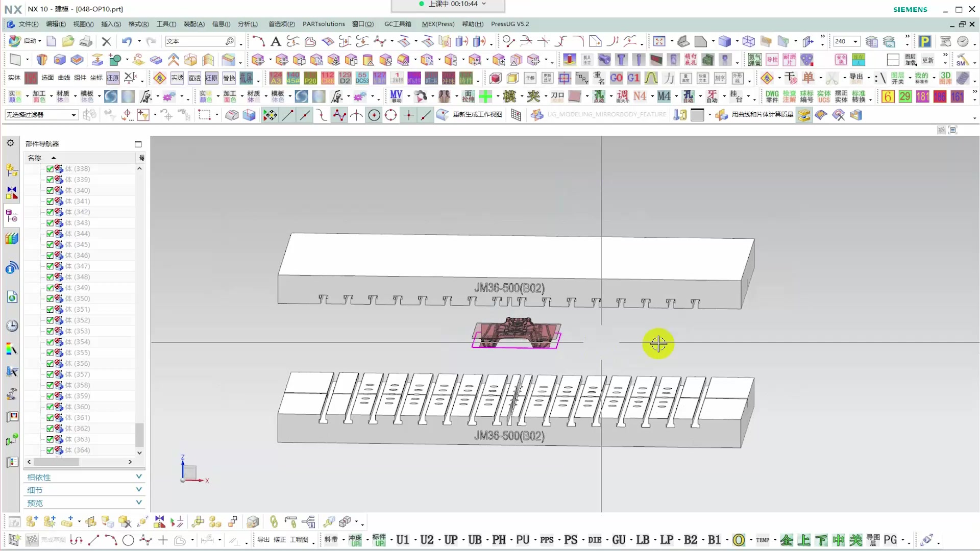The image size is (980, 551).
Task: Click the 112 CR8 color material icon
Action: click(327, 78)
